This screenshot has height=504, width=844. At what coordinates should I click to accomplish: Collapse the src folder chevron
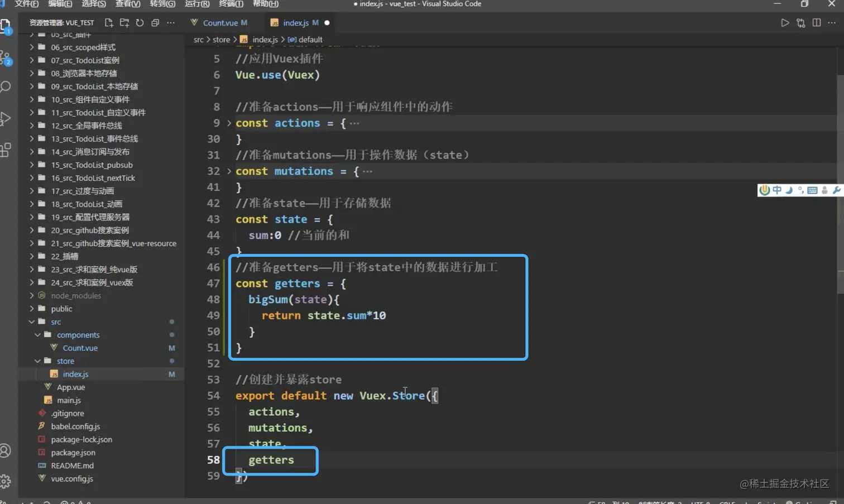(x=32, y=322)
